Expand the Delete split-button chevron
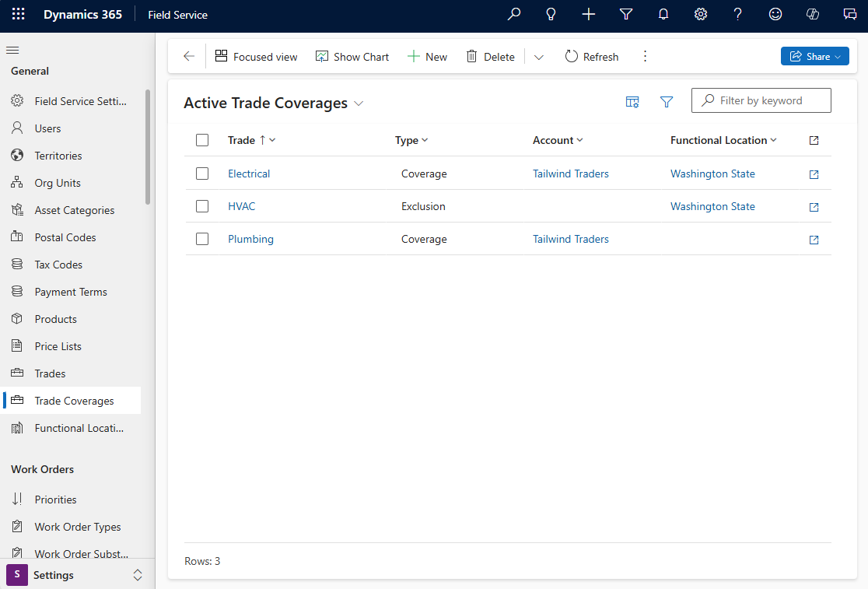The height and width of the screenshot is (589, 868). (538, 56)
